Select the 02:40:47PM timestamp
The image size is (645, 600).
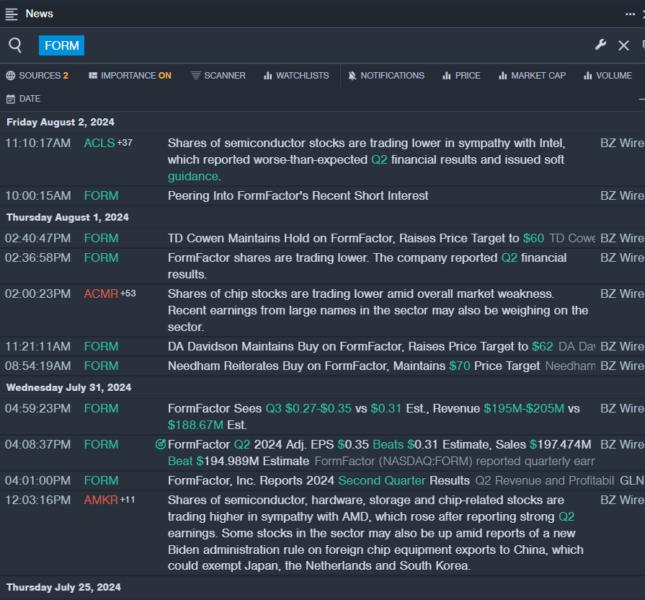(x=38, y=238)
